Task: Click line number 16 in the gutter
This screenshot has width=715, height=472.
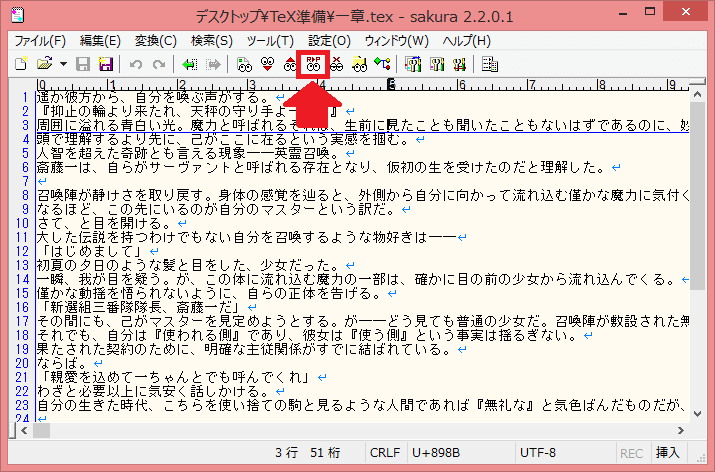Action: point(22,307)
